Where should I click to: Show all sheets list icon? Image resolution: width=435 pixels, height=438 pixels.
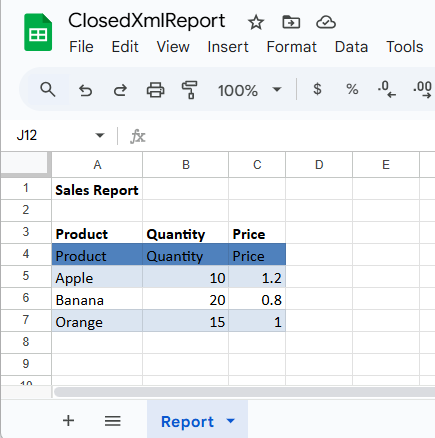tap(113, 421)
